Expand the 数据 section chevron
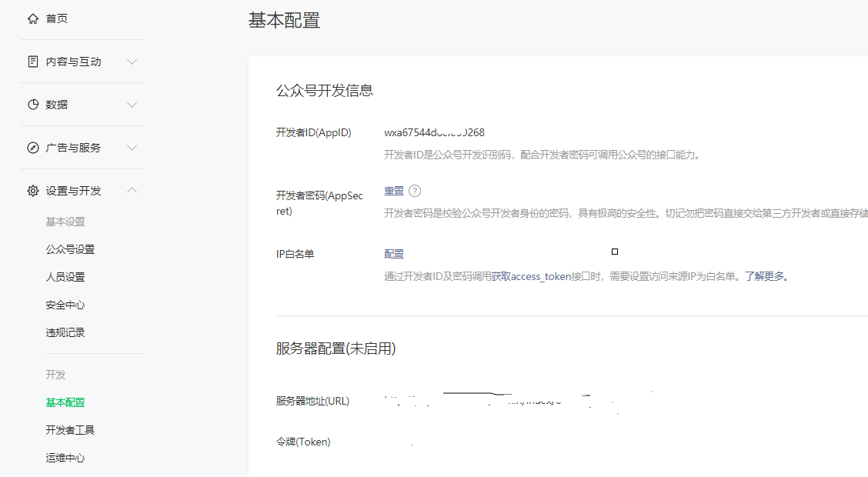The height and width of the screenshot is (477, 868). tap(132, 105)
